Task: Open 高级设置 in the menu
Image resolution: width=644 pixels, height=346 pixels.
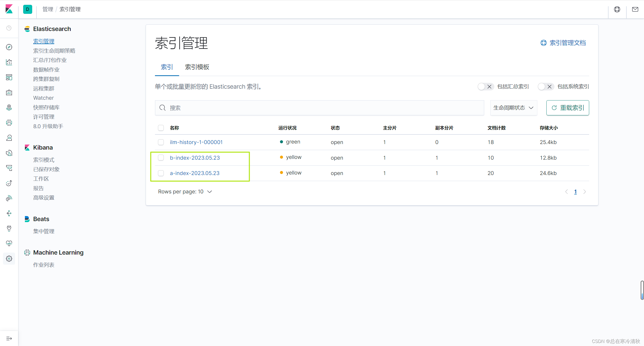Action: pos(44,198)
